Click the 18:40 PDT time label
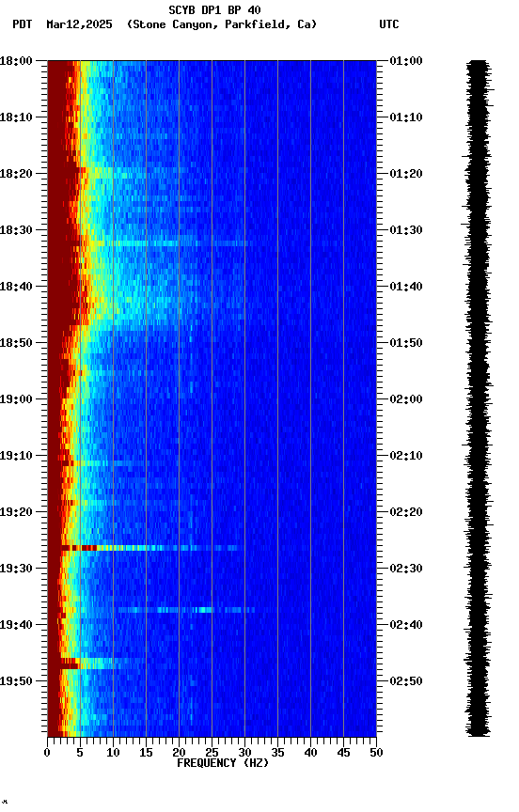The image size is (519, 812). click(x=16, y=287)
